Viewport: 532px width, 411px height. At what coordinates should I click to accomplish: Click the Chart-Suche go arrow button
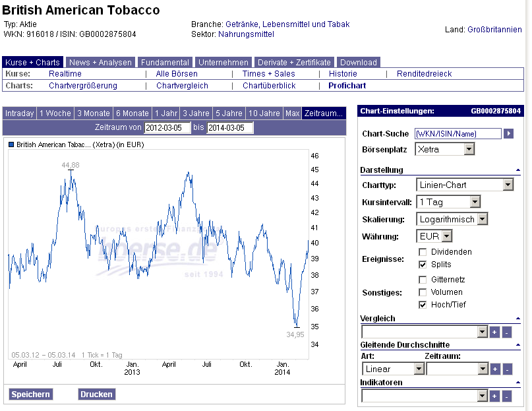pos(508,134)
